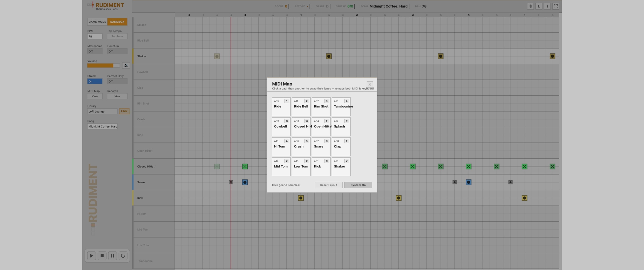Switch to SANDBOX tab
The image size is (644, 270).
(x=117, y=22)
